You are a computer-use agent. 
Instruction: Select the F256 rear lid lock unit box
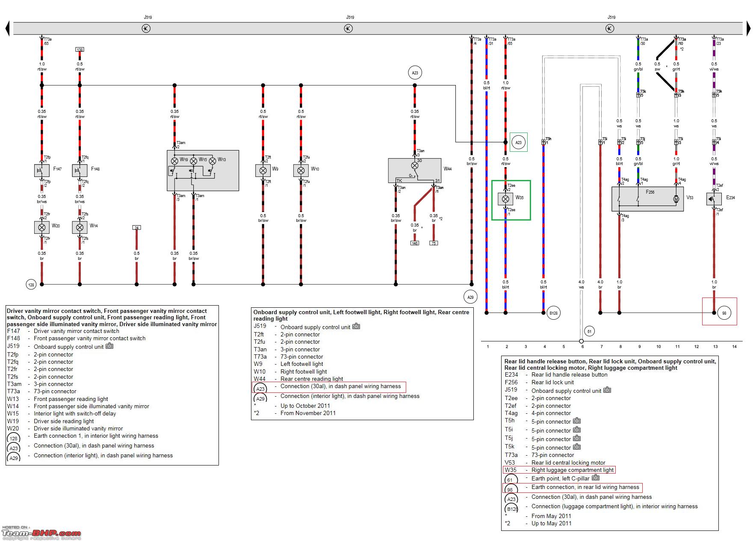coord(647,199)
